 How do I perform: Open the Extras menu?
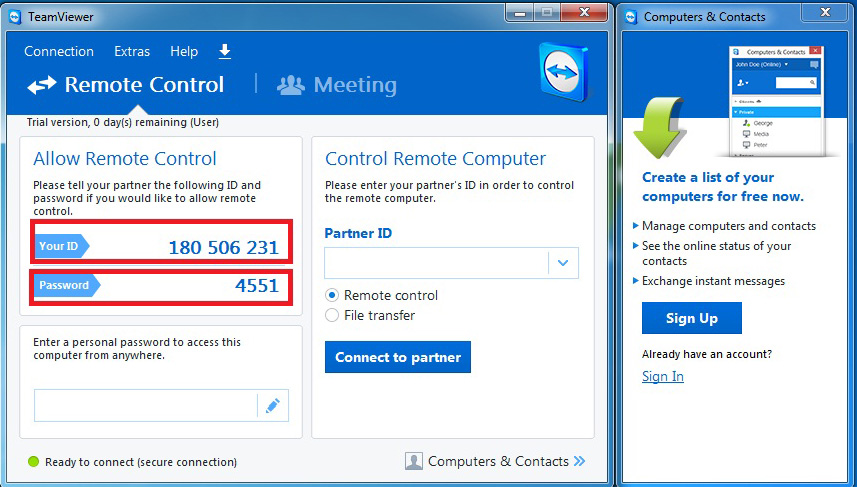(132, 51)
